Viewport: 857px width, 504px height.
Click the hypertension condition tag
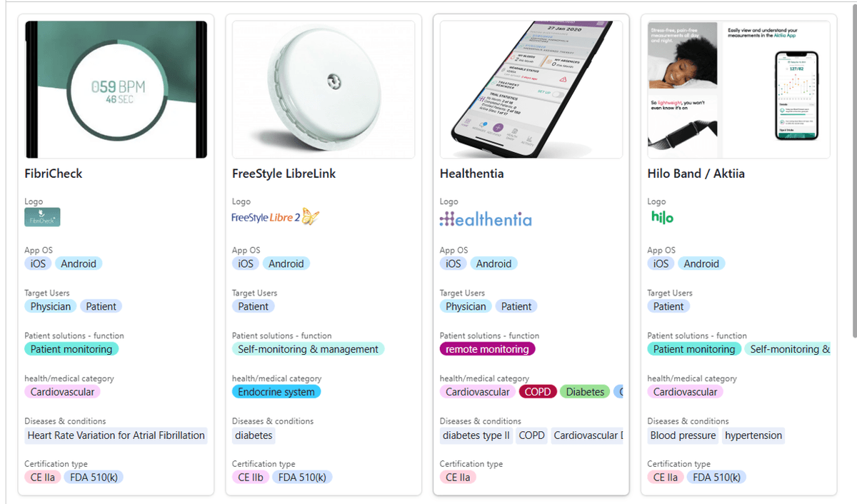(753, 435)
